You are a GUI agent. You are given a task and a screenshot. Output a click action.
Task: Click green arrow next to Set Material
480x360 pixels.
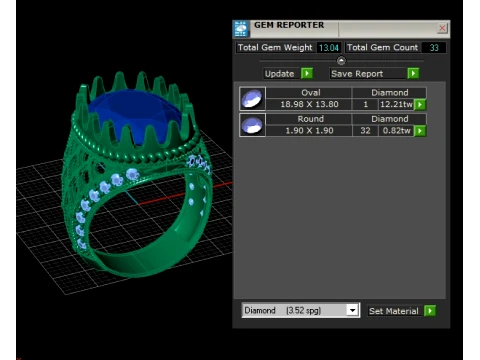pos(430,311)
